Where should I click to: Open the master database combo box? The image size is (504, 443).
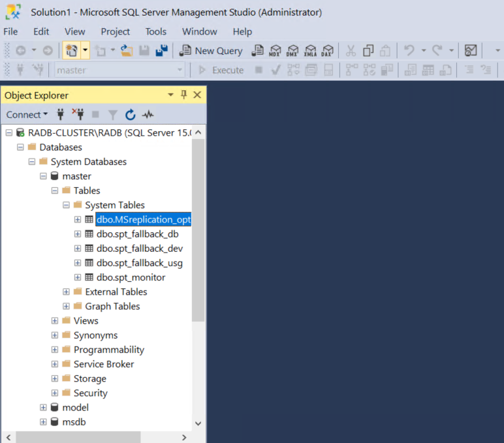click(x=119, y=70)
